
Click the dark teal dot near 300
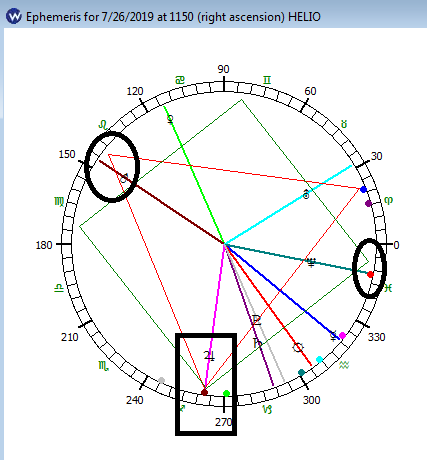pyautogui.click(x=301, y=372)
